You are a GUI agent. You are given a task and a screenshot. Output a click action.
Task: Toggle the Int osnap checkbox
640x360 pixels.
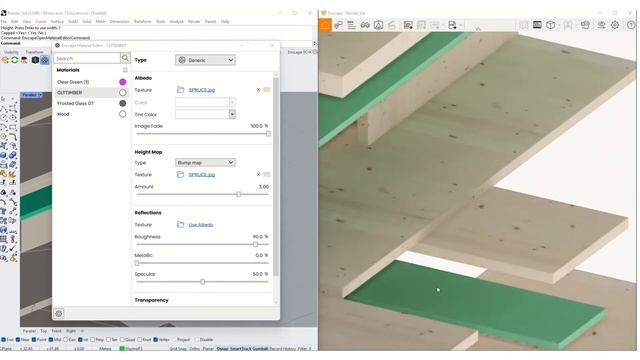pyautogui.click(x=80, y=340)
